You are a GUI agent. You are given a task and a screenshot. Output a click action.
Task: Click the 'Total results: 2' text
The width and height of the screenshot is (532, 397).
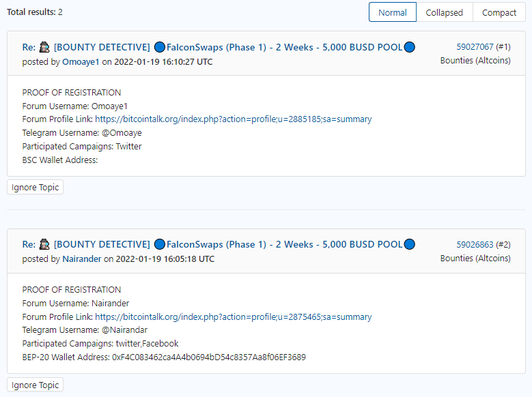[x=35, y=12]
